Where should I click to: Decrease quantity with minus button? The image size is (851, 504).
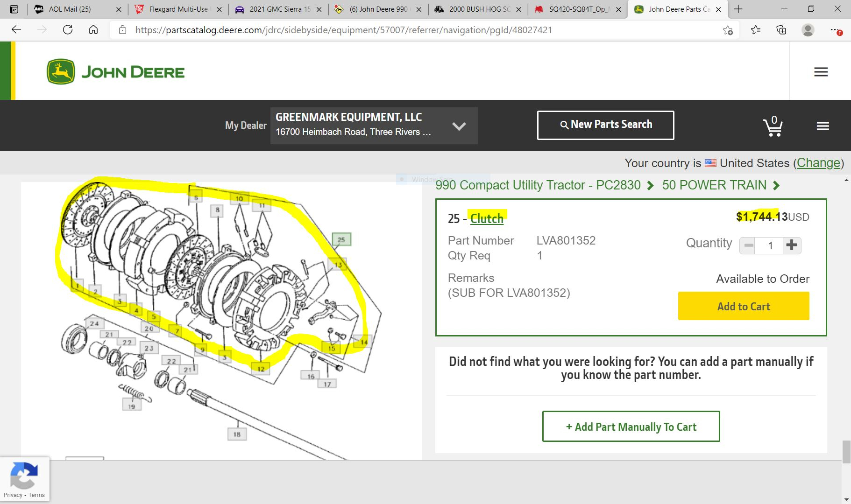(x=748, y=245)
